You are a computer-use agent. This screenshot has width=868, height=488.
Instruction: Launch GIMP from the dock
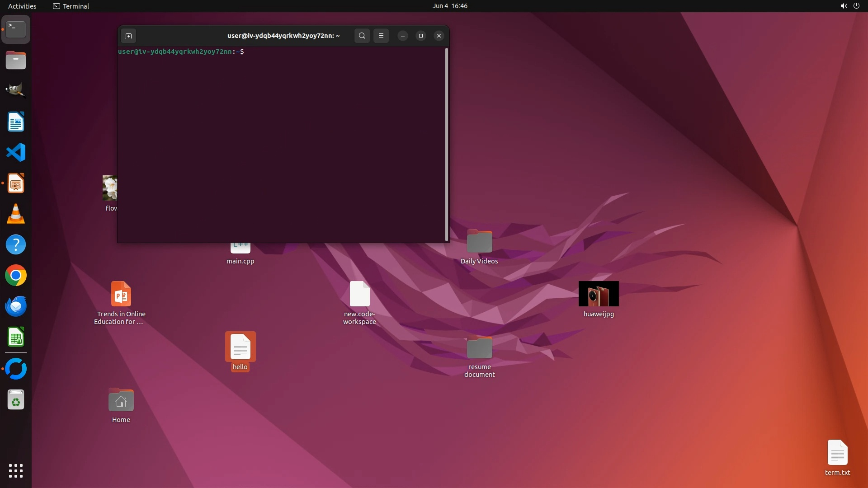point(16,90)
